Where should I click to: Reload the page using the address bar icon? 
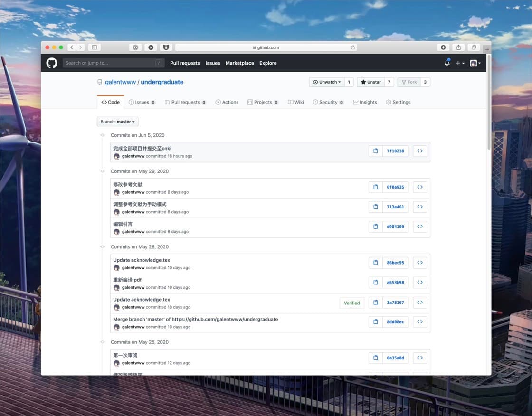coord(353,47)
